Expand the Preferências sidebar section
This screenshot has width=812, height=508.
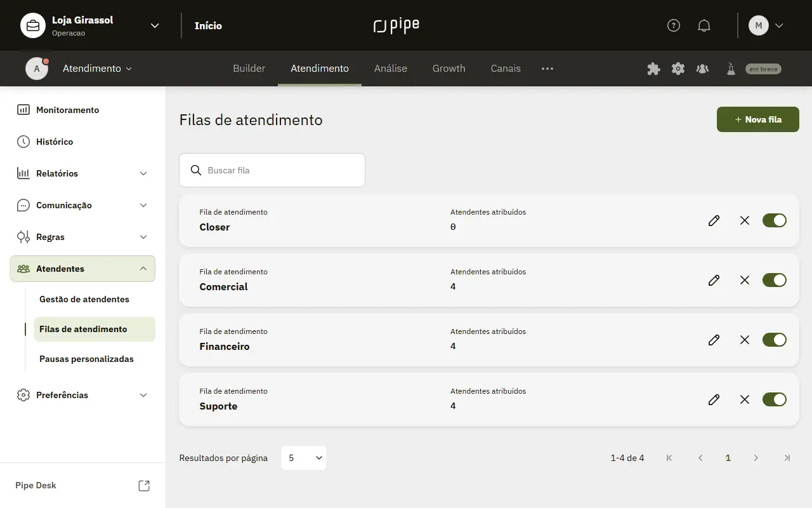pos(82,395)
